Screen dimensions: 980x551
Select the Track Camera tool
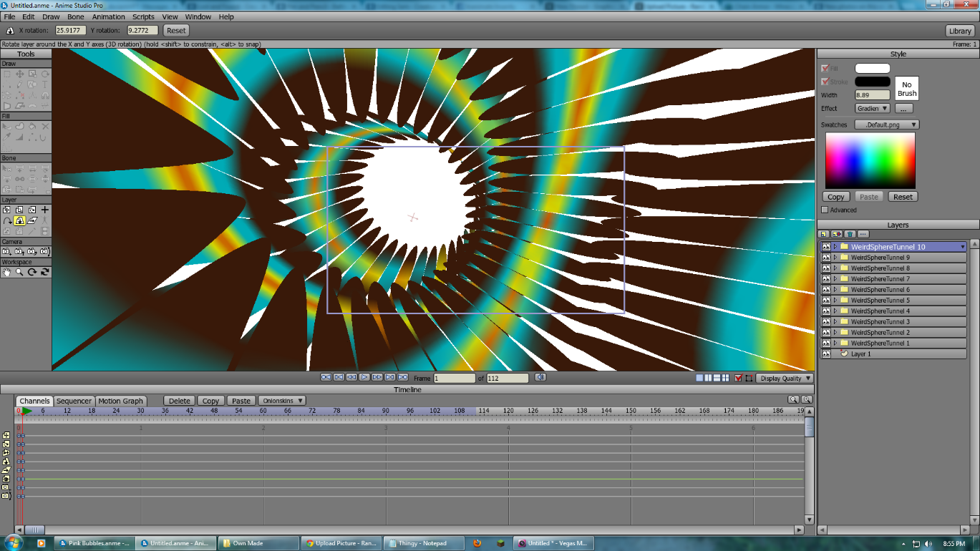coord(6,252)
